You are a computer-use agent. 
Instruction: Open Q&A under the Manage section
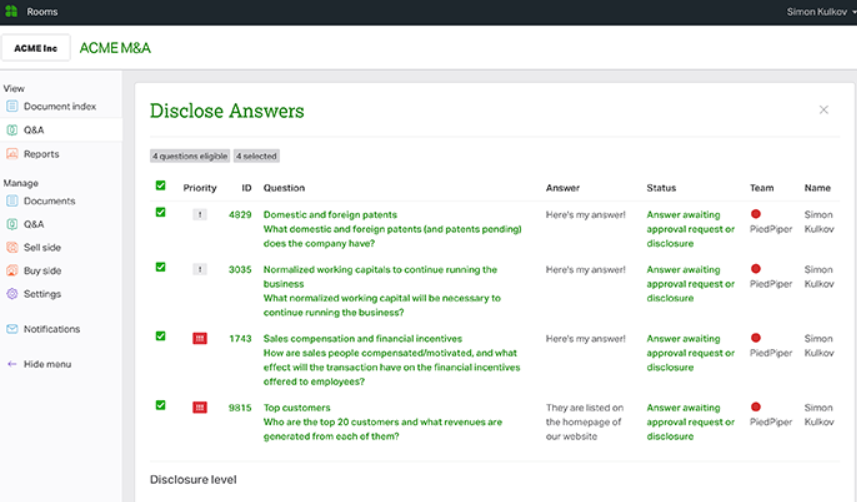[x=34, y=224]
